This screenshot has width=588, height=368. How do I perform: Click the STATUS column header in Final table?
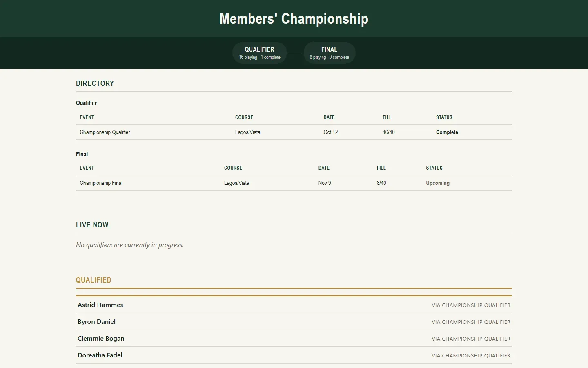pyautogui.click(x=434, y=168)
